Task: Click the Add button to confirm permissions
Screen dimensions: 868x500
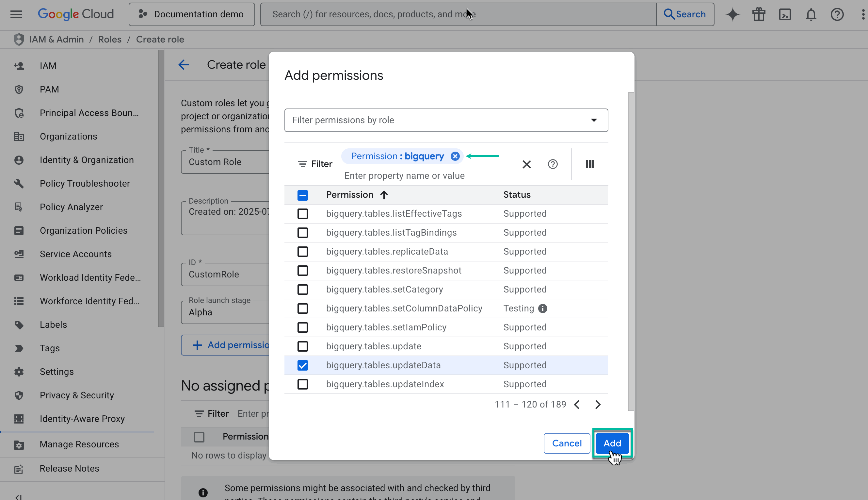Action: tap(612, 443)
